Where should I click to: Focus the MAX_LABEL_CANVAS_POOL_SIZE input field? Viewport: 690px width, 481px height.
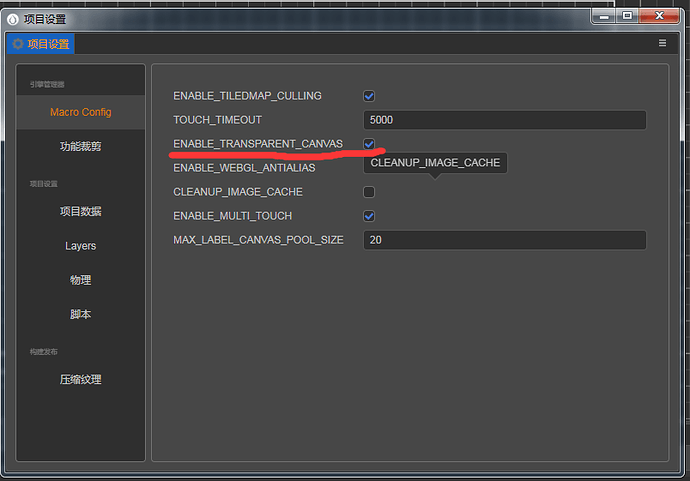[x=504, y=240]
